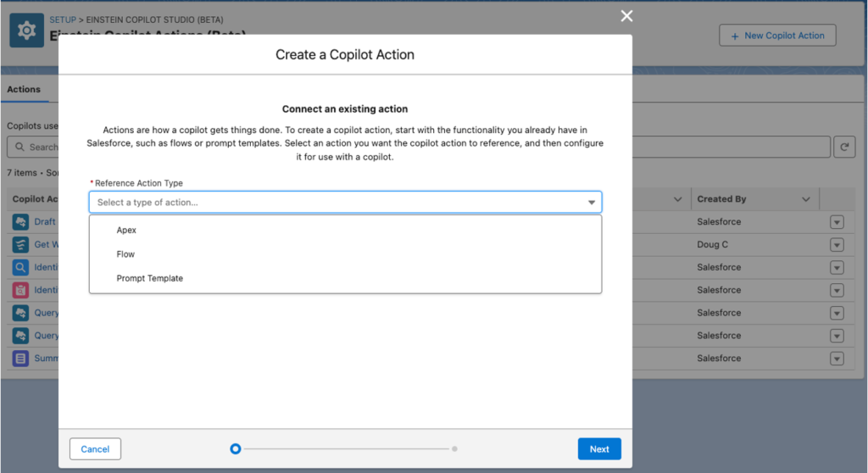Image resolution: width=868 pixels, height=473 pixels.
Task: Open row menu for third row (Identi)
Action: pyautogui.click(x=837, y=268)
